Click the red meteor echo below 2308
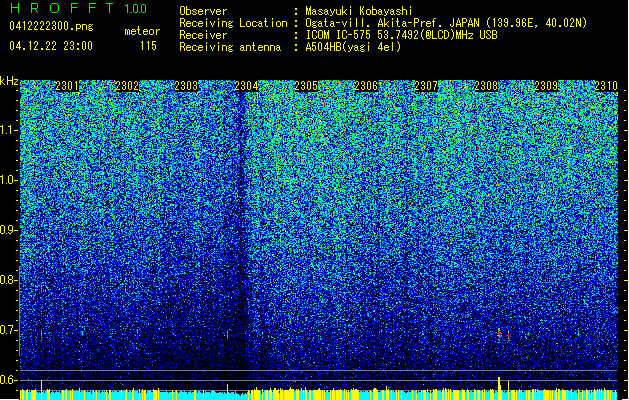The height and width of the screenshot is (400, 629). (x=499, y=333)
